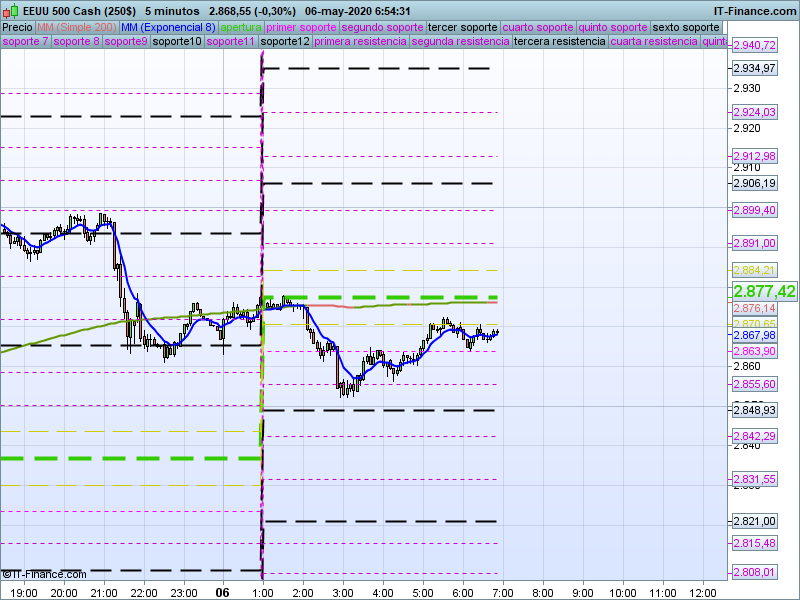The width and height of the screenshot is (800, 600).
Task: Select the 2.848,93 price axis label
Action: tap(754, 410)
